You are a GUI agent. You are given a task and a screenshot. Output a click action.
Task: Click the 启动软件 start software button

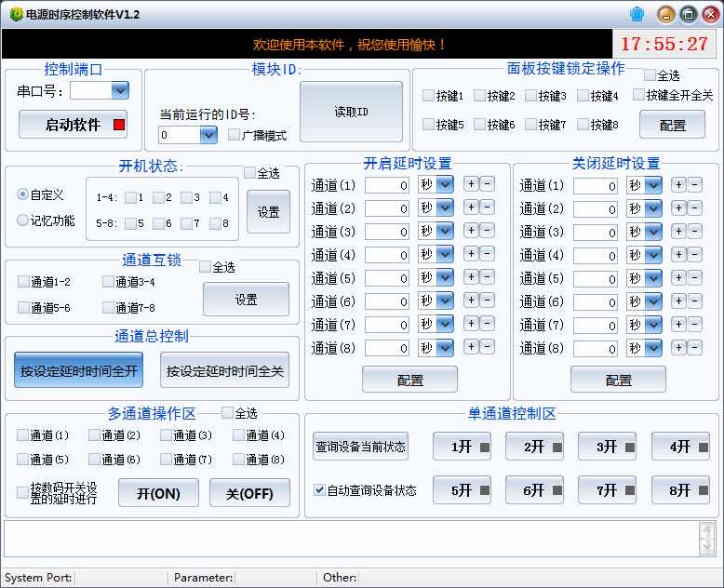pyautogui.click(x=73, y=125)
